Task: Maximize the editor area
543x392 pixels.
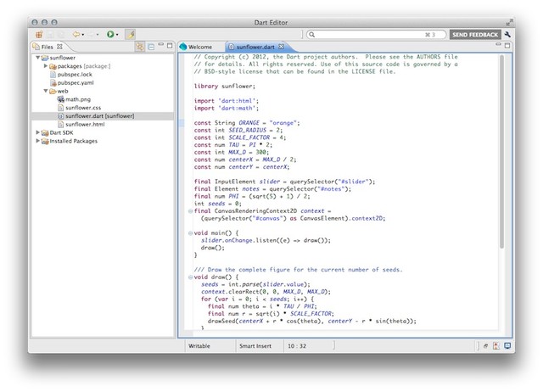Action: 507,45
